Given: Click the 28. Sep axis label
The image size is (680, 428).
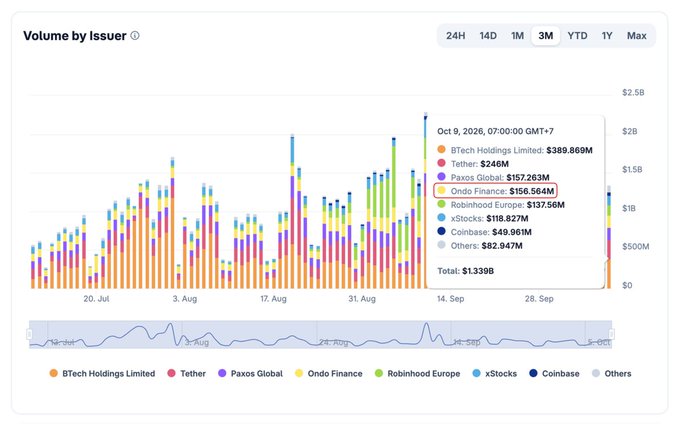Looking at the screenshot, I should [x=539, y=299].
